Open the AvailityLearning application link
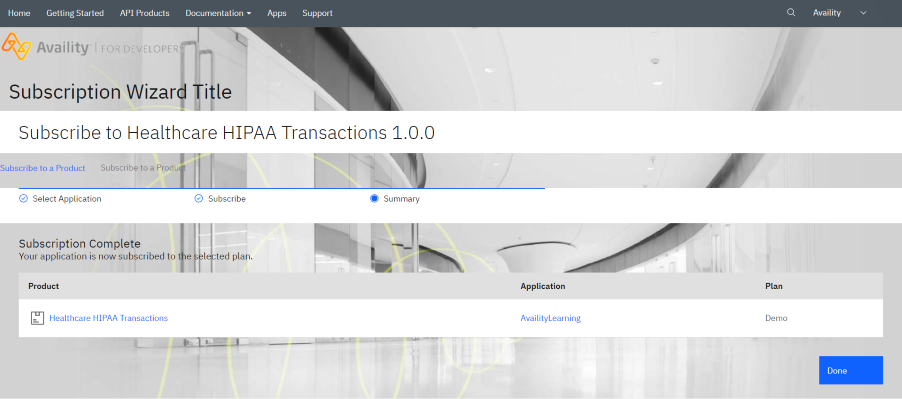Viewport: 902px width, 399px height. (x=551, y=318)
